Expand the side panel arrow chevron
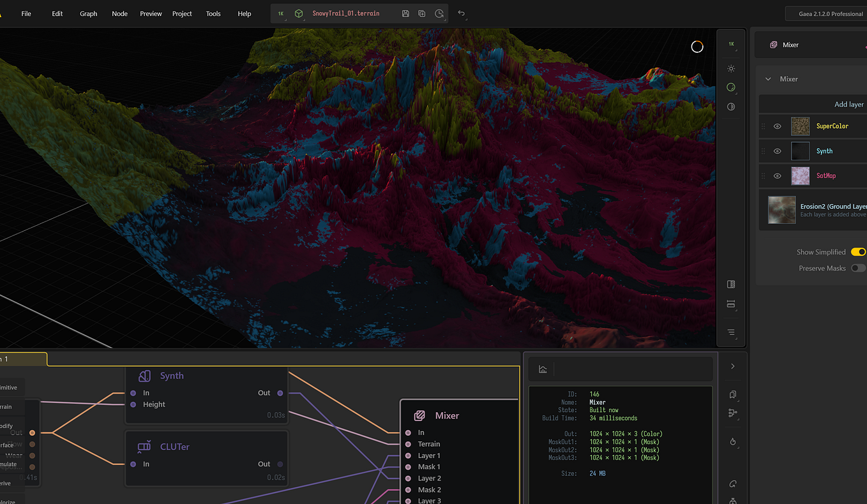Screen dimensions: 867x504 tap(732, 366)
